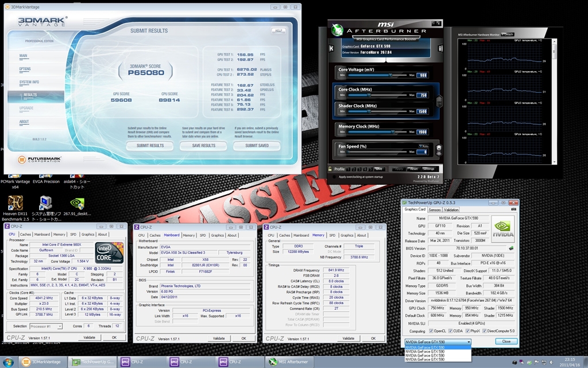The width and height of the screenshot is (588, 368).
Task: Choose the last GeForce GTX 590 list entry
Action: tap(438, 359)
